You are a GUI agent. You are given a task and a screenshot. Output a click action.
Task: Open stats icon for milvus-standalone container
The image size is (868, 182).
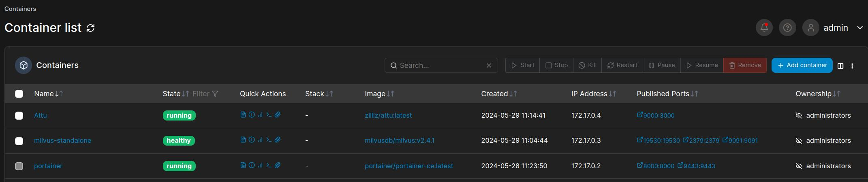(260, 140)
